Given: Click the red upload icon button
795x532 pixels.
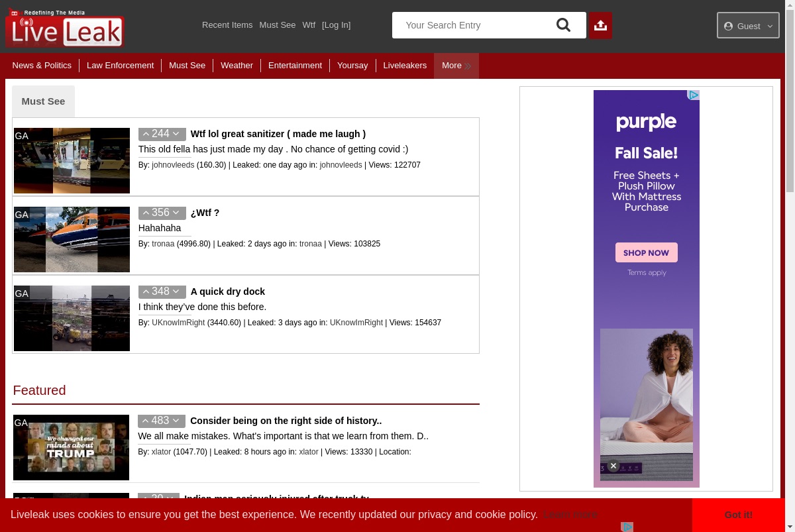Looking at the screenshot, I should coord(601,25).
